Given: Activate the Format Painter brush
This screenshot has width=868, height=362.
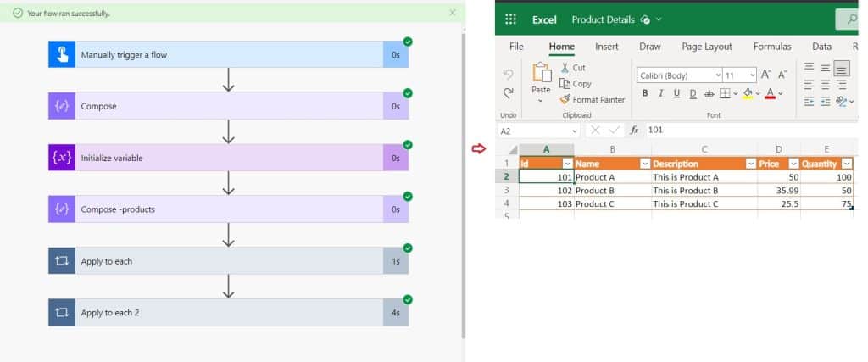Looking at the screenshot, I should [x=565, y=100].
